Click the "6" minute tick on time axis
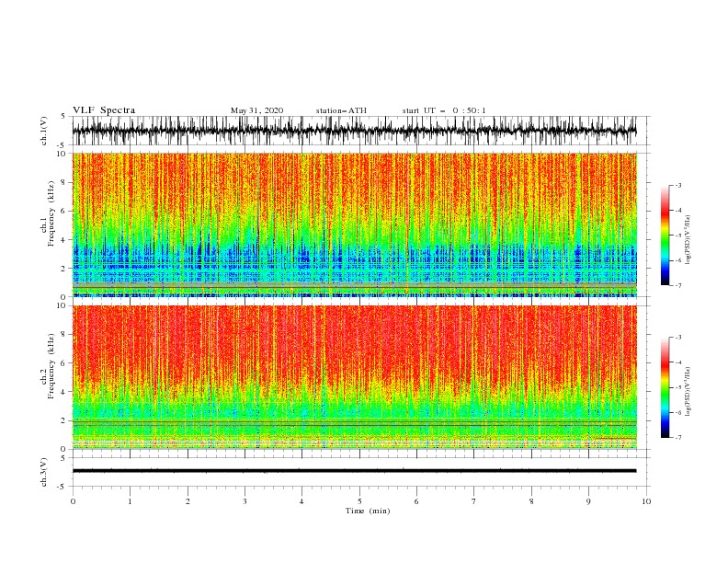Viewport: 728px width, 563px height. (x=416, y=501)
